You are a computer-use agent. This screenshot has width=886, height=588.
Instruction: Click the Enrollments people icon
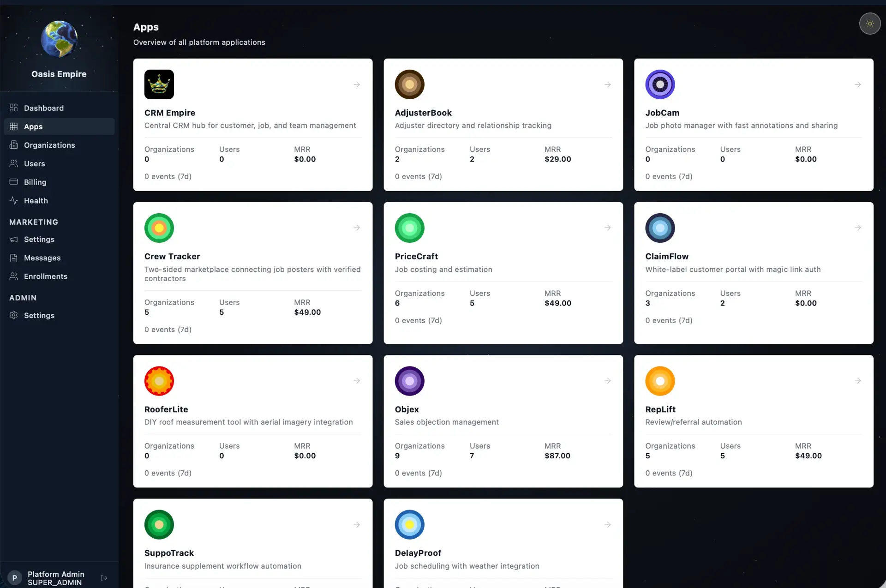(x=14, y=276)
